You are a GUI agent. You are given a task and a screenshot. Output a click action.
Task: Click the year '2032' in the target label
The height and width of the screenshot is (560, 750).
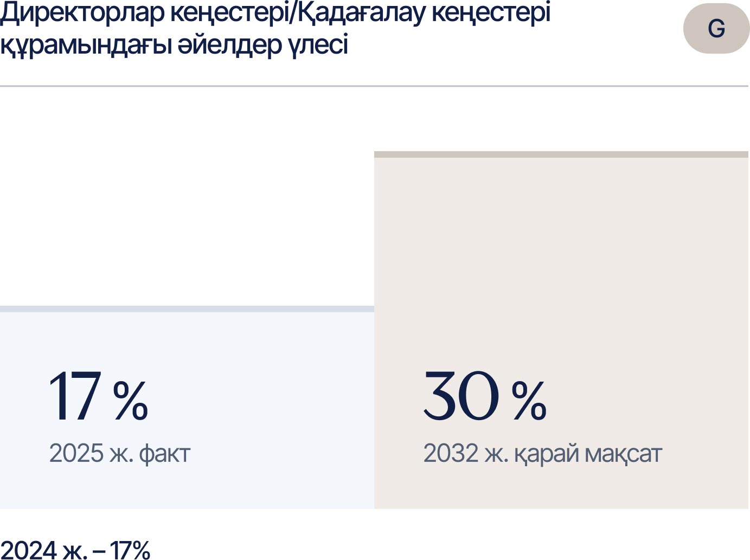pos(451,453)
